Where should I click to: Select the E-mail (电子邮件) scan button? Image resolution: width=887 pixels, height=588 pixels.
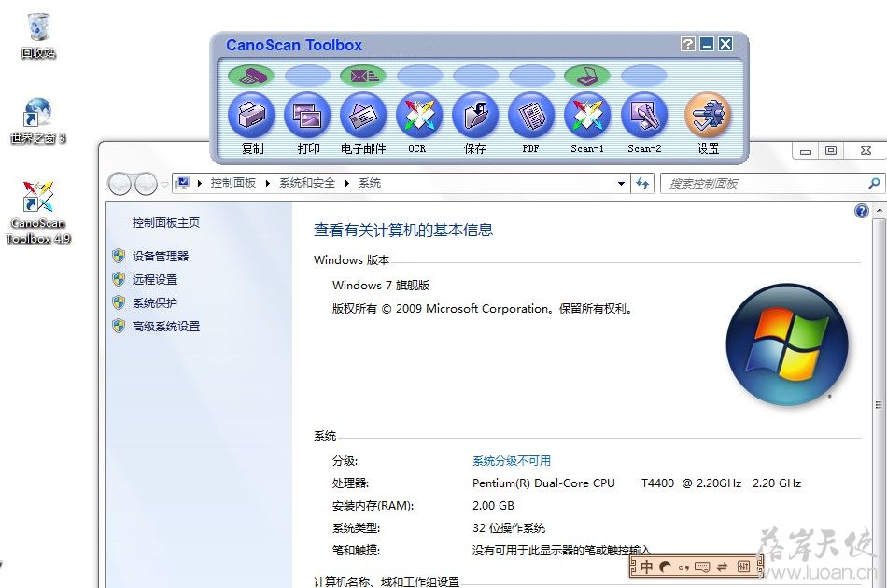(363, 116)
